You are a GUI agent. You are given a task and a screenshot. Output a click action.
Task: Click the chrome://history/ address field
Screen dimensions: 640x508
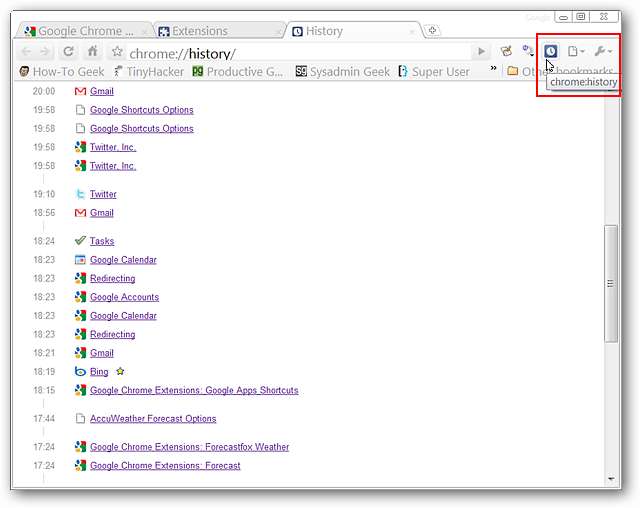(298, 53)
